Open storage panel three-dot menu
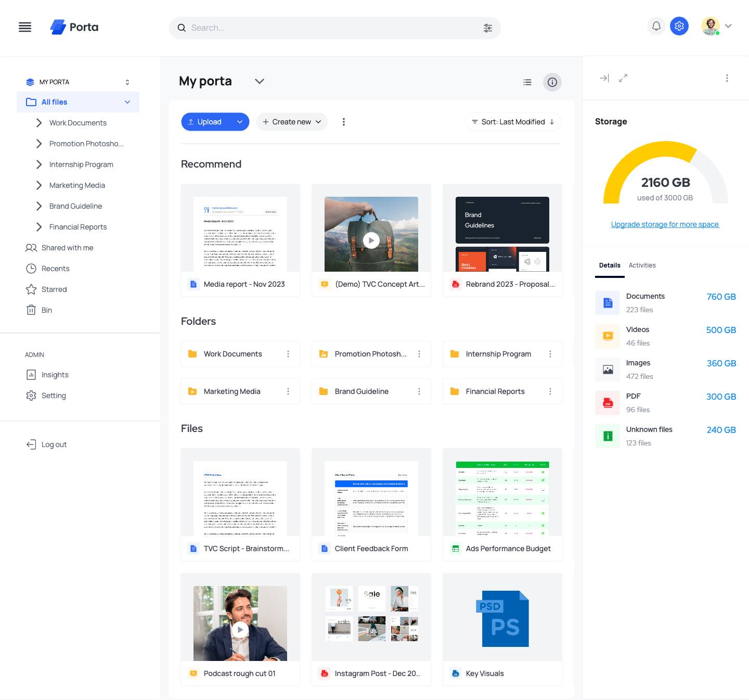The image size is (749, 700). tap(727, 78)
